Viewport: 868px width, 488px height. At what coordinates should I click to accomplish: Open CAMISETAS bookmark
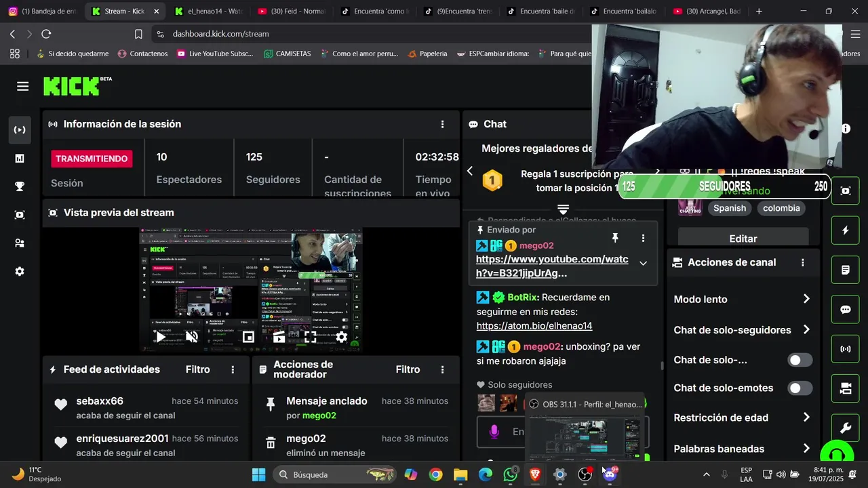287,54
